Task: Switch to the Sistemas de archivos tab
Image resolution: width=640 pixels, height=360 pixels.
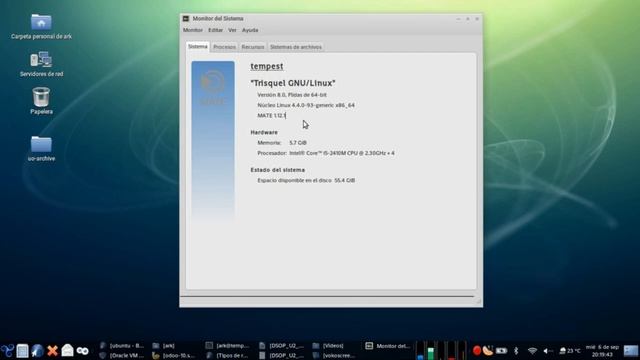Action: [296, 47]
